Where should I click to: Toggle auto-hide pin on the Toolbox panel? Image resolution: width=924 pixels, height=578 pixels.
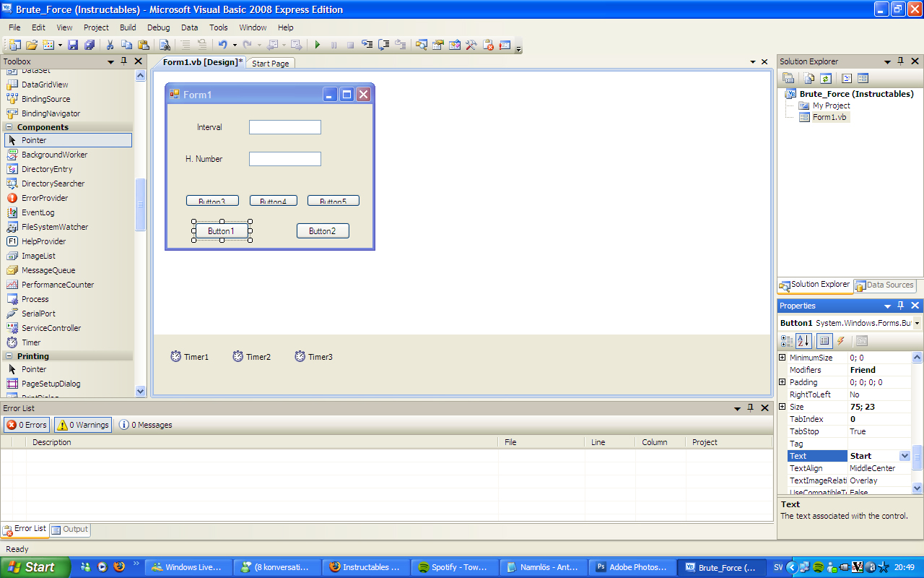point(124,61)
